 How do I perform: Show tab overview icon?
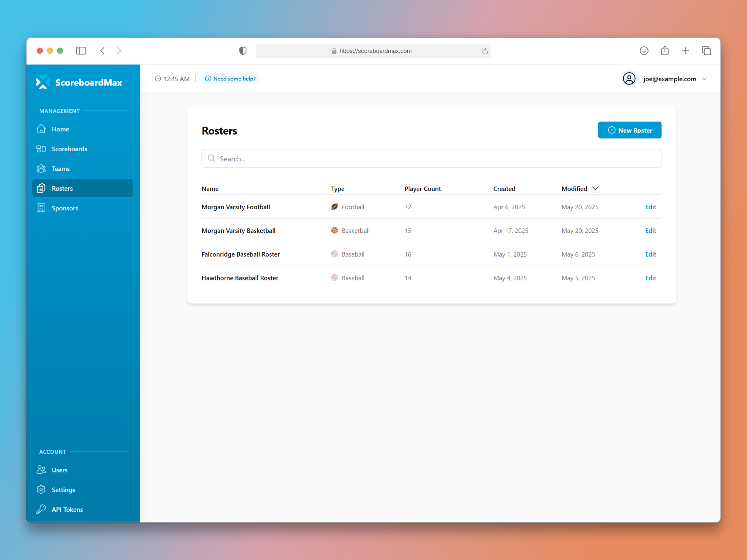706,51
